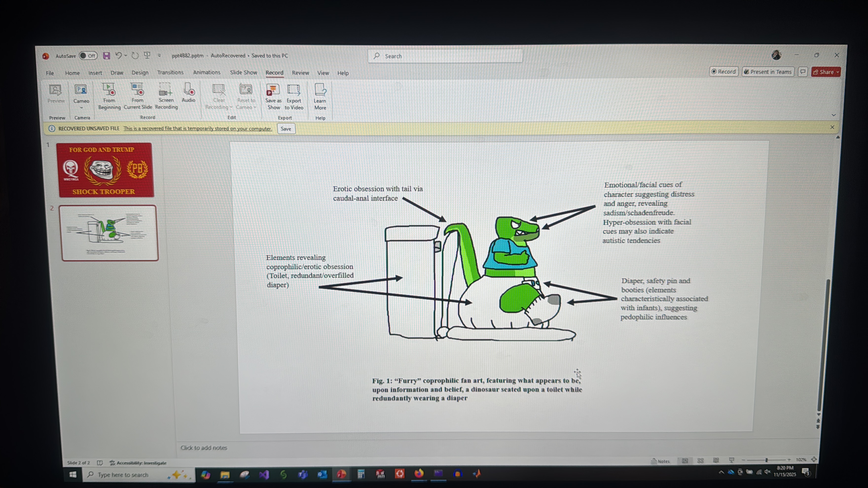Toggle the AutoSave switch

(88, 56)
